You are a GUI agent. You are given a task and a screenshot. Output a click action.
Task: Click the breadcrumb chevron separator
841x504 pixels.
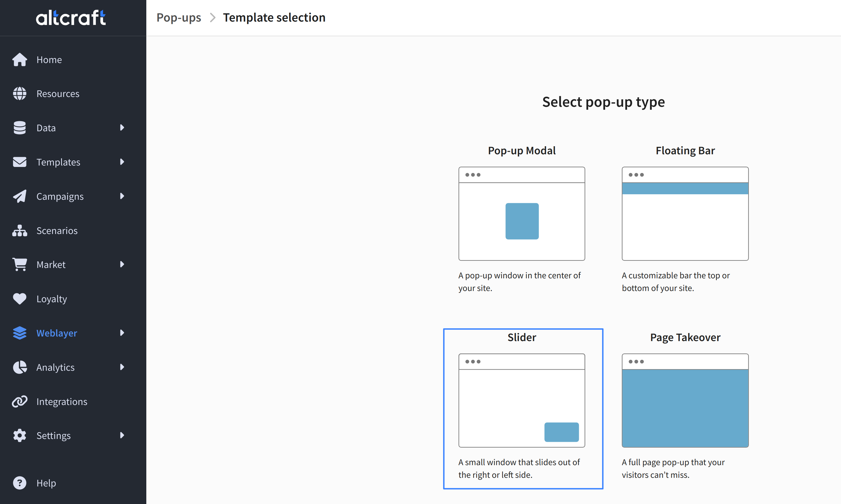tap(213, 18)
